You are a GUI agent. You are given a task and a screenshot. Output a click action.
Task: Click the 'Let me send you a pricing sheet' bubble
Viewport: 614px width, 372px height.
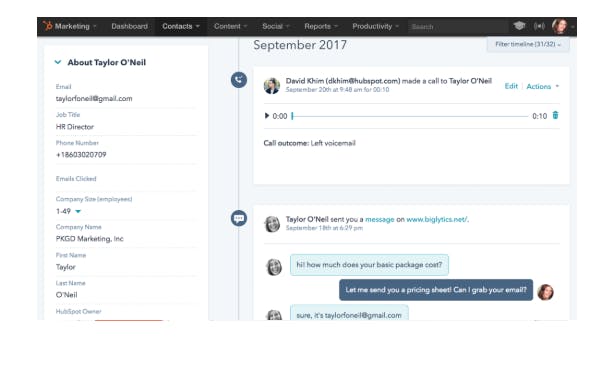pyautogui.click(x=436, y=290)
